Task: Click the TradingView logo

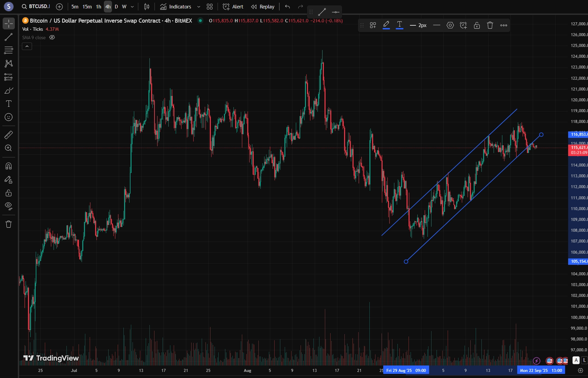Action: pyautogui.click(x=51, y=358)
